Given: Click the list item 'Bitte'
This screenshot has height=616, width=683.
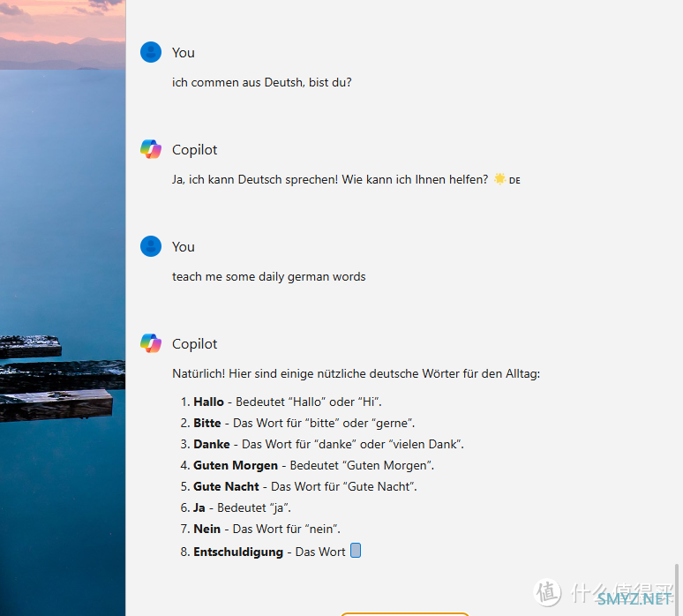Looking at the screenshot, I should 297,423.
